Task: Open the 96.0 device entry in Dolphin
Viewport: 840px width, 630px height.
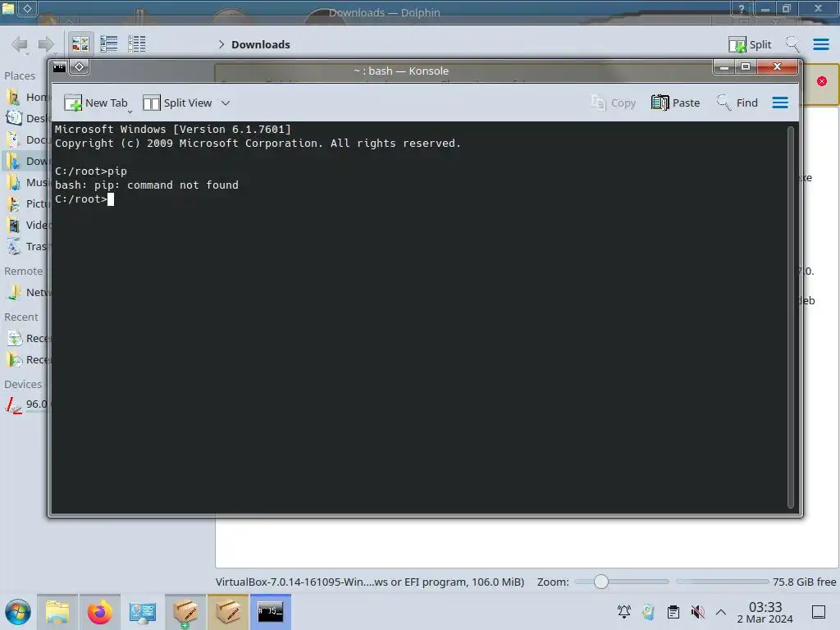Action: pyautogui.click(x=27, y=404)
